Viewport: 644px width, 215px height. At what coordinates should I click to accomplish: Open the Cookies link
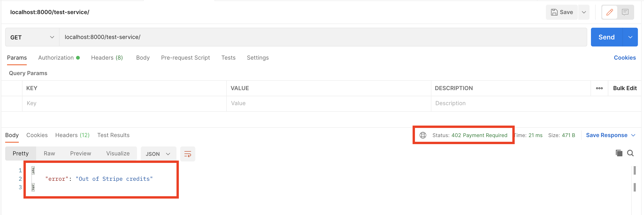point(625,58)
